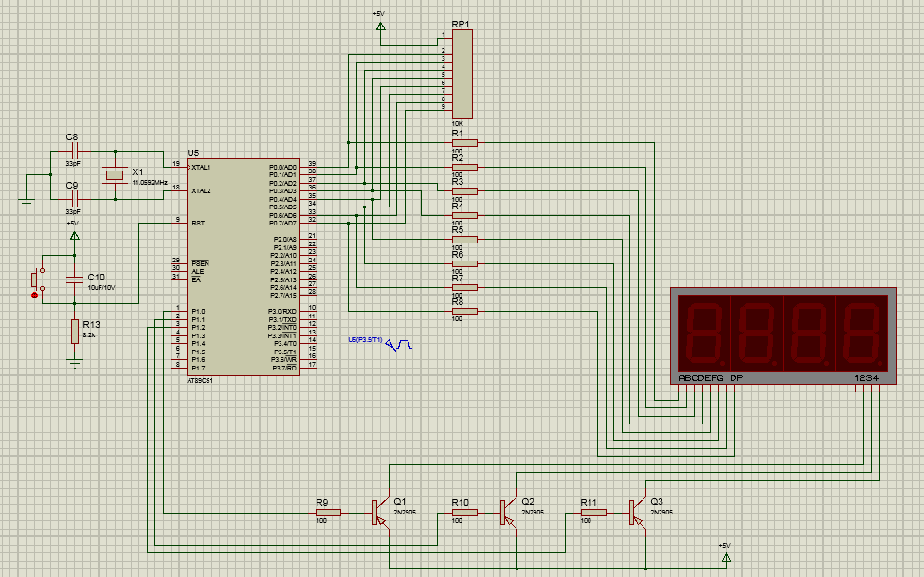
Task: Click the 10uF/10V value label
Action: click(101, 288)
